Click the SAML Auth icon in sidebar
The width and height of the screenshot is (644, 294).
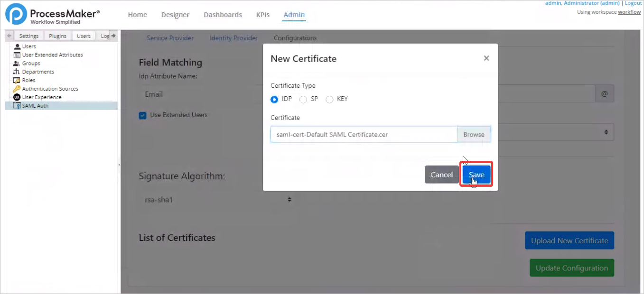click(x=17, y=106)
